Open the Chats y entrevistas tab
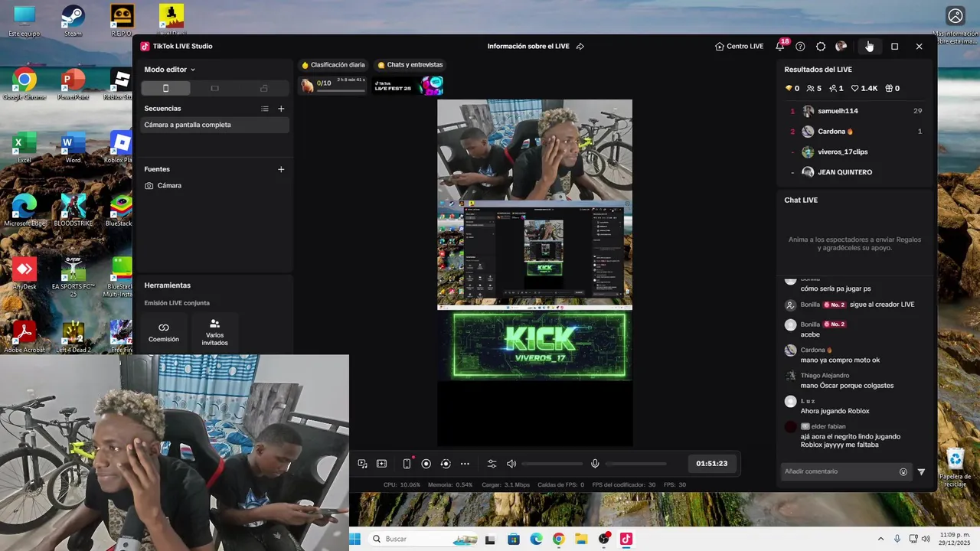 point(410,65)
